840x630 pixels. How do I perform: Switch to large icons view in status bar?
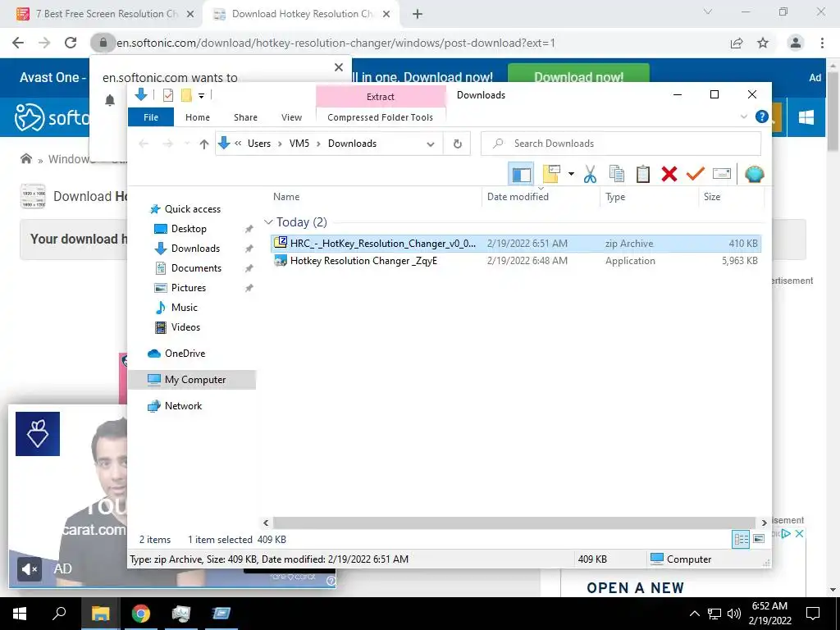point(759,540)
